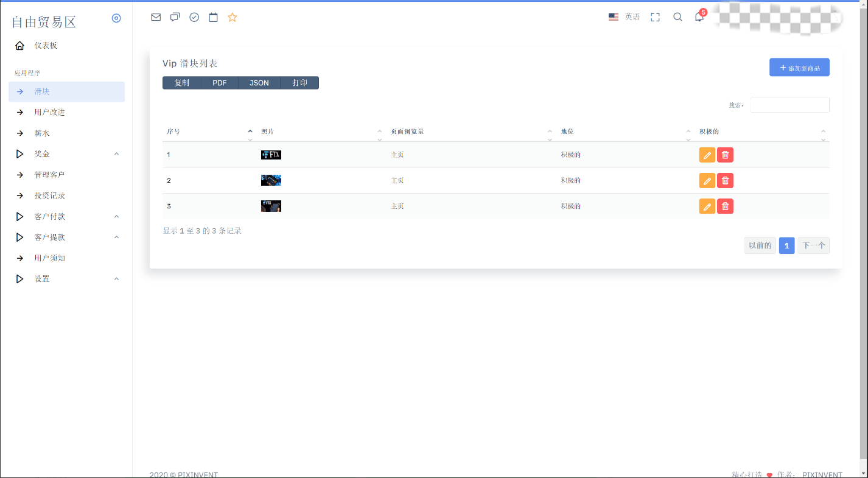Expand the 客户付款 submenu
868x478 pixels.
(x=66, y=216)
